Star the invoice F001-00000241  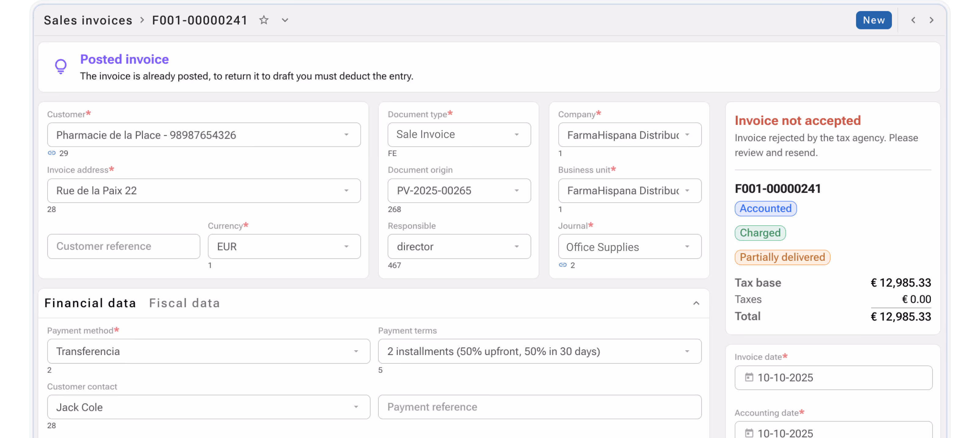[264, 20]
